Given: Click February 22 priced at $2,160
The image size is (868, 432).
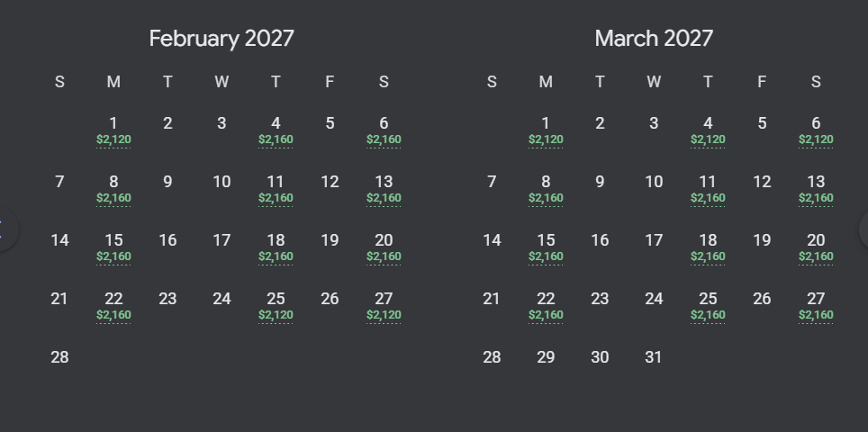Looking at the screenshot, I should [113, 306].
